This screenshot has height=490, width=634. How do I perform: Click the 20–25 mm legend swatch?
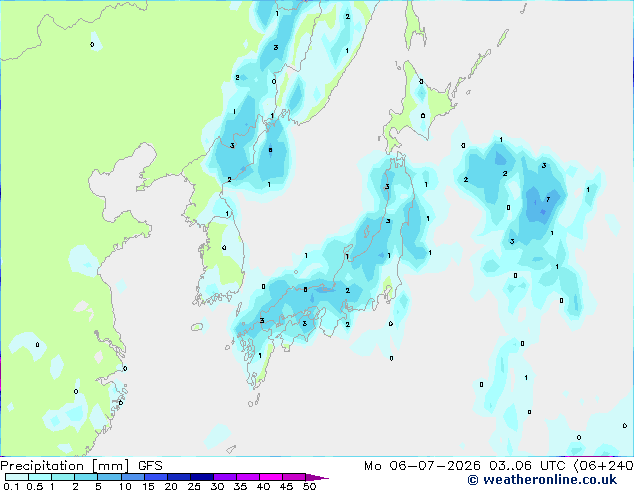tap(179, 477)
